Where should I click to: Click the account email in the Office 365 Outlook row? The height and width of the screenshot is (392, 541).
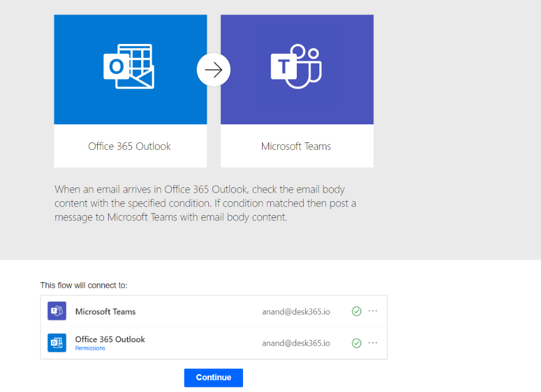[x=296, y=343]
